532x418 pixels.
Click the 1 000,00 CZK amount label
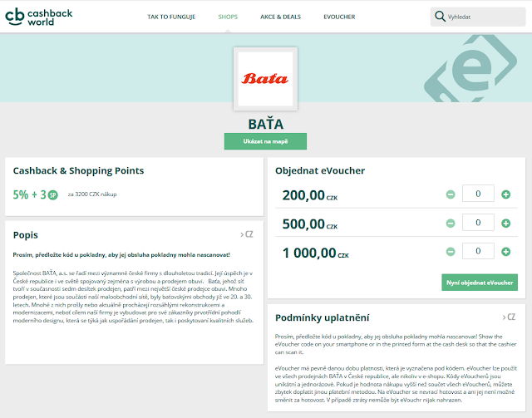coord(316,253)
